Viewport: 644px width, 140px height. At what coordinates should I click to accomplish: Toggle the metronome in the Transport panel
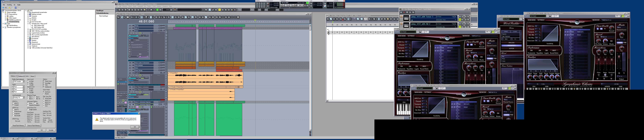coord(325,3)
